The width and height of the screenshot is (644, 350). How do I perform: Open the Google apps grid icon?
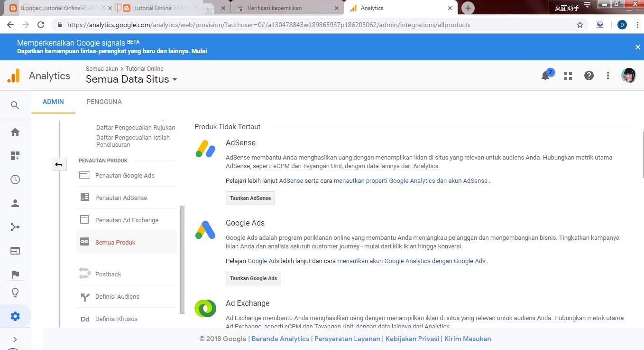[568, 76]
